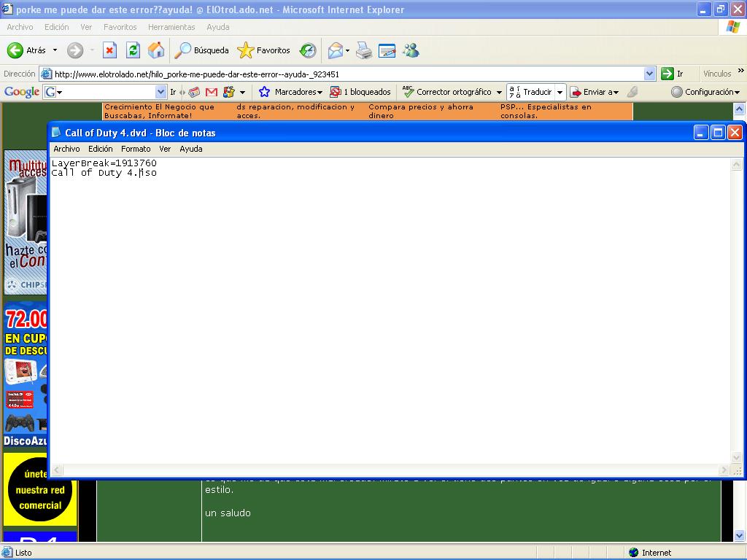Click the LayerBreak=1913760 line in Notepad

[x=104, y=163]
